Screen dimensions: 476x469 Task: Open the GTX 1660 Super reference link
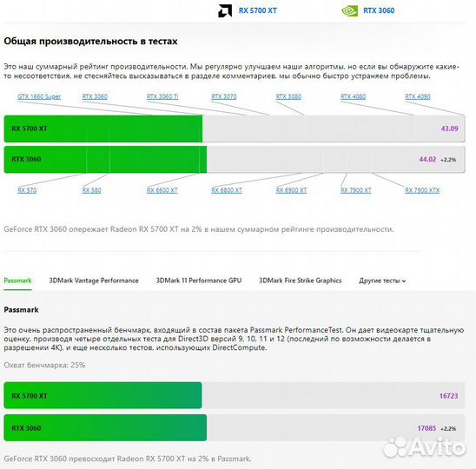(x=39, y=96)
